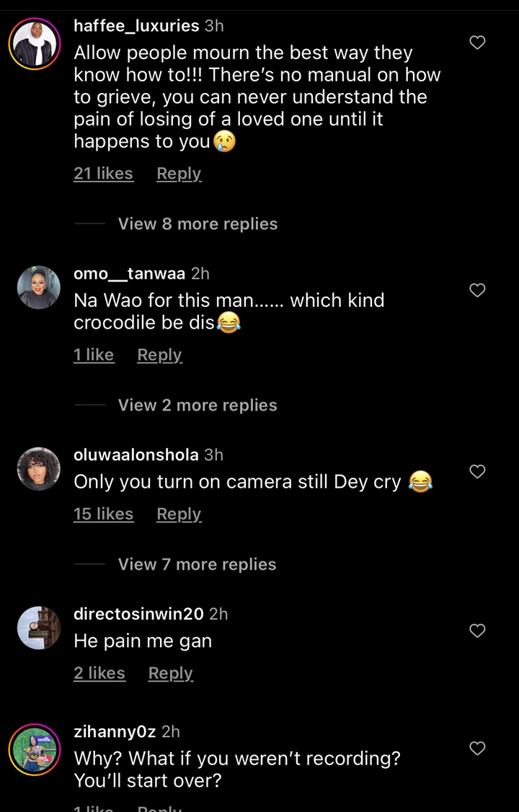Heart the directosinwin20 comment

point(477,630)
